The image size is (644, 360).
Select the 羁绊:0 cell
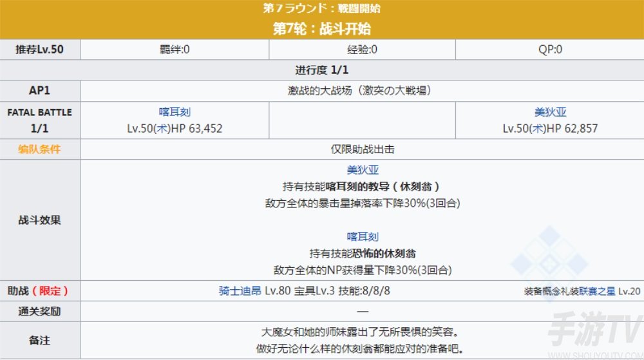click(175, 50)
